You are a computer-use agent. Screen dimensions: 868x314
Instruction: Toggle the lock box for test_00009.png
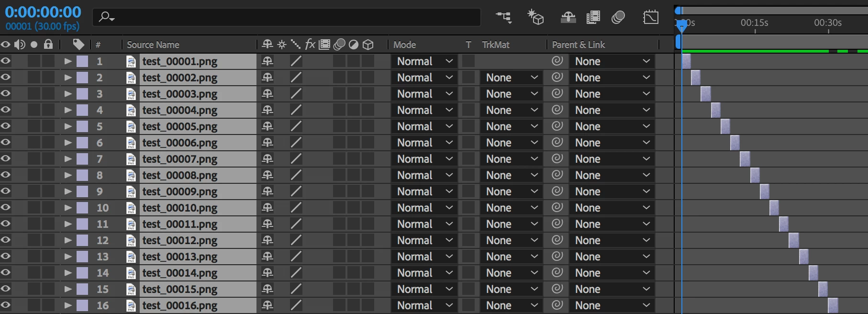[48, 191]
